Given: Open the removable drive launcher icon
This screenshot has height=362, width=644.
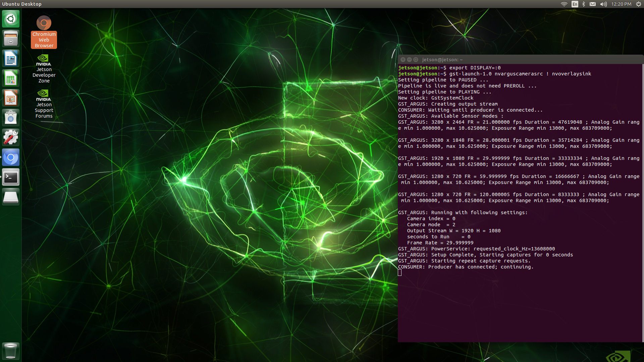Looking at the screenshot, I should pos(11,197).
